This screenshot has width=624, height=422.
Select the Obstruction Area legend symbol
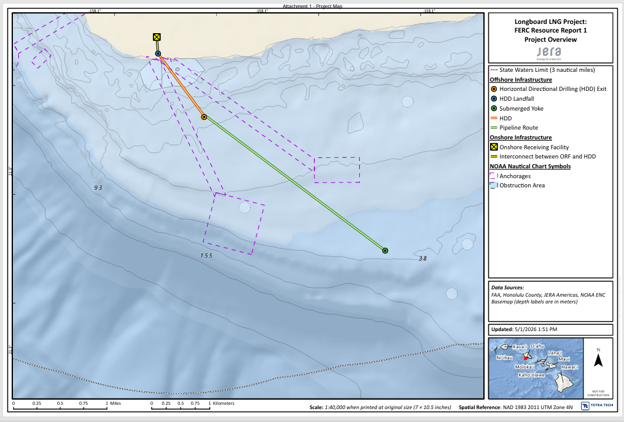[494, 186]
